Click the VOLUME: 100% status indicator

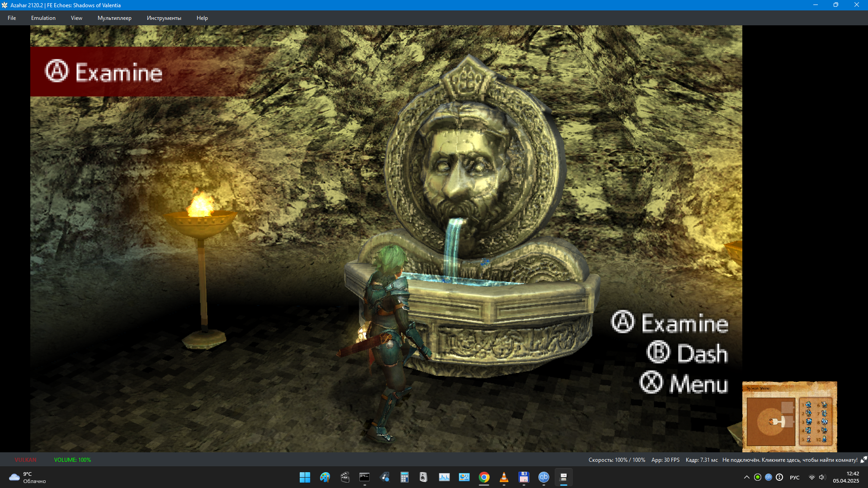(72, 460)
